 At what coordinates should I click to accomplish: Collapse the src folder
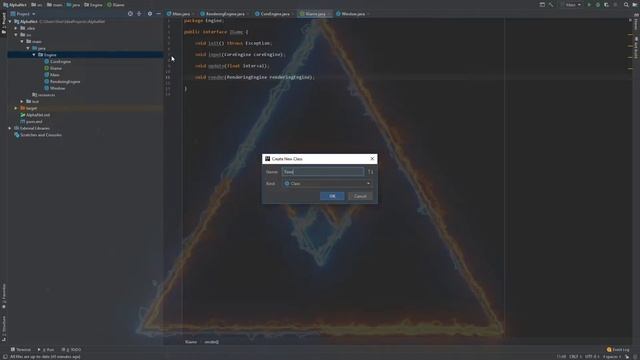[16, 35]
